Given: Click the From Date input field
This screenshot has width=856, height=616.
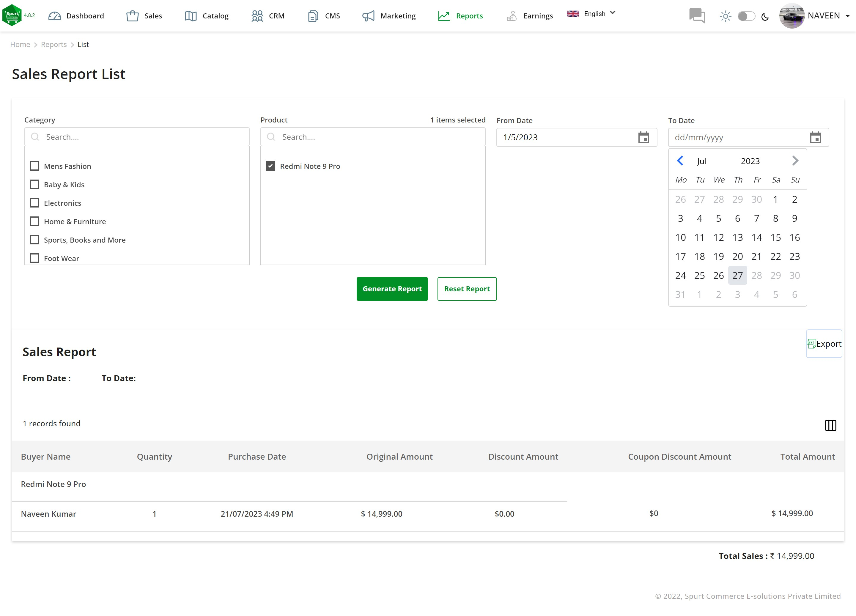Looking at the screenshot, I should pos(577,137).
